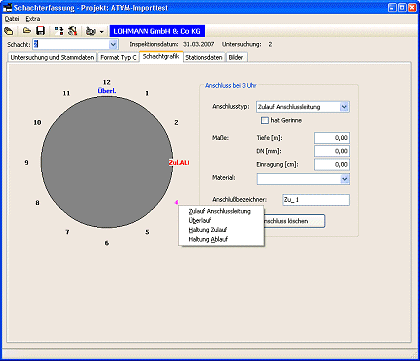Click the toolbar icon left of the camera
Image resolution: width=420 pixels, height=361 pixels.
click(x=72, y=31)
